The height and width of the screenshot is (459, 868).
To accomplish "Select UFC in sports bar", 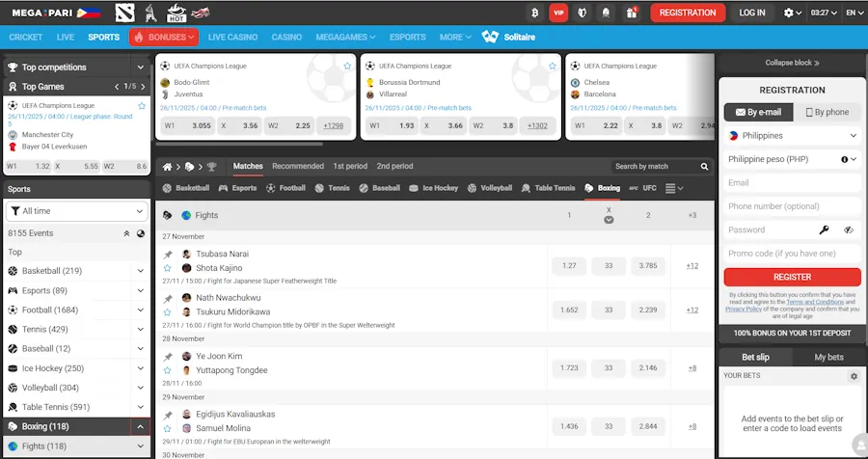I will (642, 188).
